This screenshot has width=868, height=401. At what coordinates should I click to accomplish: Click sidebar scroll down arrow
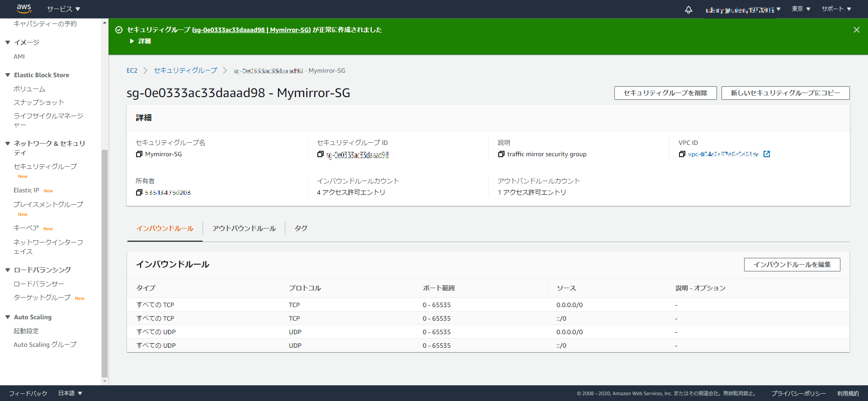point(104,381)
